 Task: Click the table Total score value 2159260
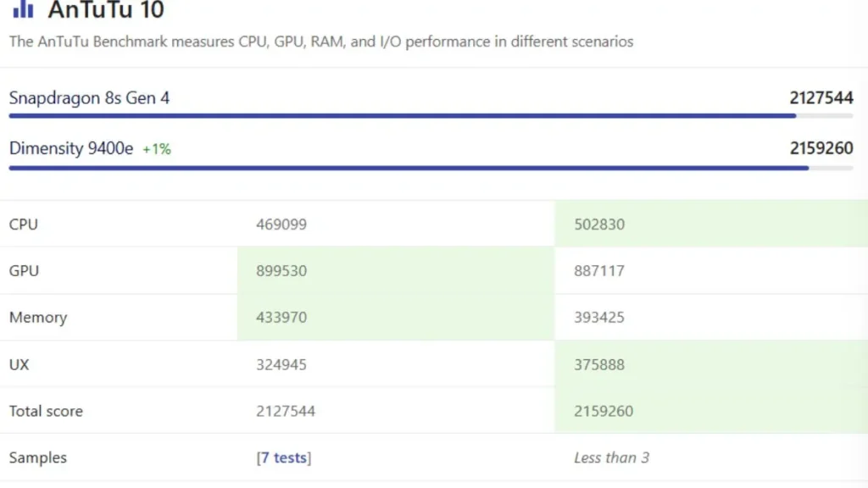(604, 411)
